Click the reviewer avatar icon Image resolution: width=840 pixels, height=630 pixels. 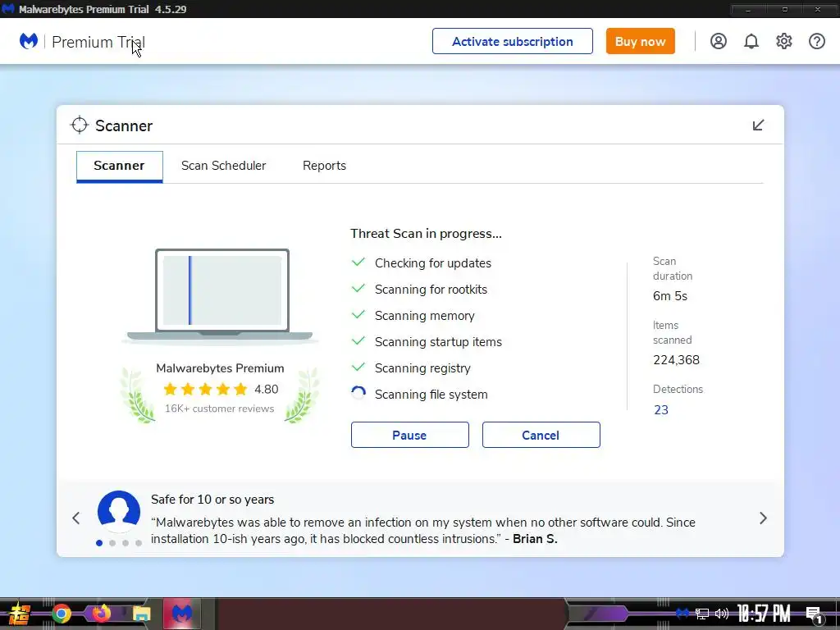[x=118, y=511]
